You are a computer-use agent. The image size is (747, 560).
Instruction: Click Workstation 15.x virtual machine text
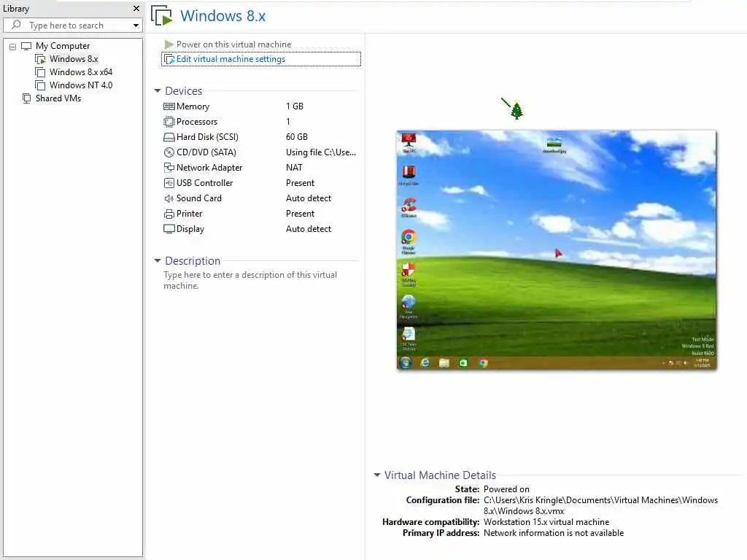click(546, 522)
